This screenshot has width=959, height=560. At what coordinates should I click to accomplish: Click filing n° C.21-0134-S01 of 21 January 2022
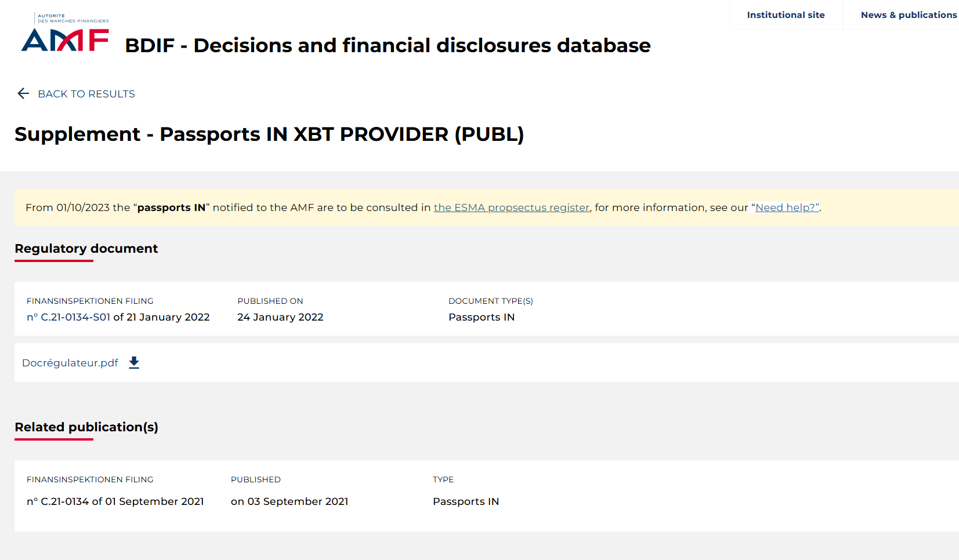pos(118,317)
